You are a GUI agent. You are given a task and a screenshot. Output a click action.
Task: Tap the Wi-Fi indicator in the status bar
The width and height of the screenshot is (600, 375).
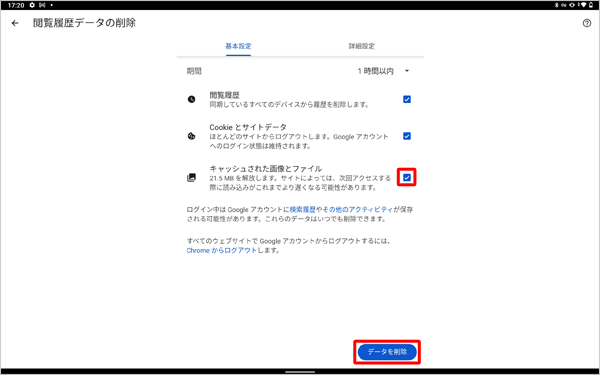584,5
